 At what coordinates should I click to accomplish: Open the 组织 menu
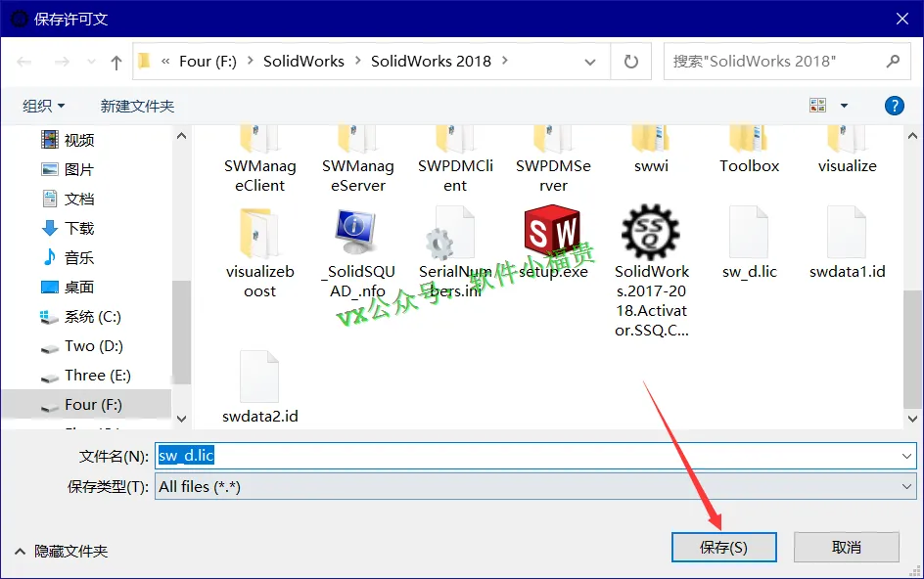point(44,106)
